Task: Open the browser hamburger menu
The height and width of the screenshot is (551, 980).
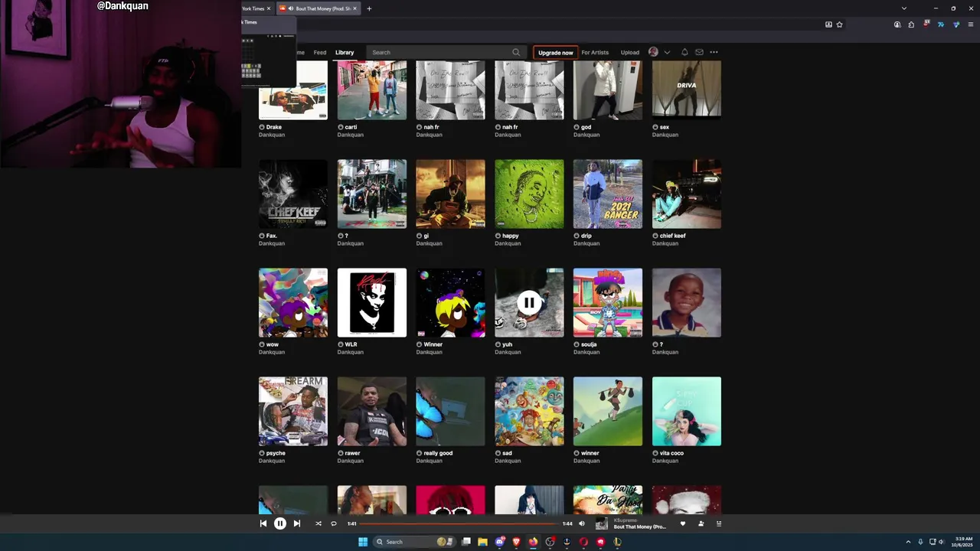Action: point(969,24)
